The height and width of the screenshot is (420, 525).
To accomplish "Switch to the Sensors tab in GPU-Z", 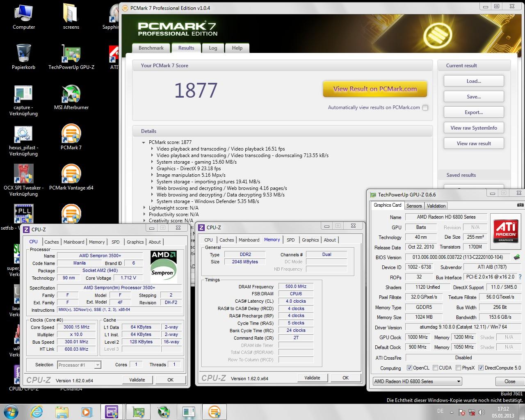I will click(x=414, y=206).
